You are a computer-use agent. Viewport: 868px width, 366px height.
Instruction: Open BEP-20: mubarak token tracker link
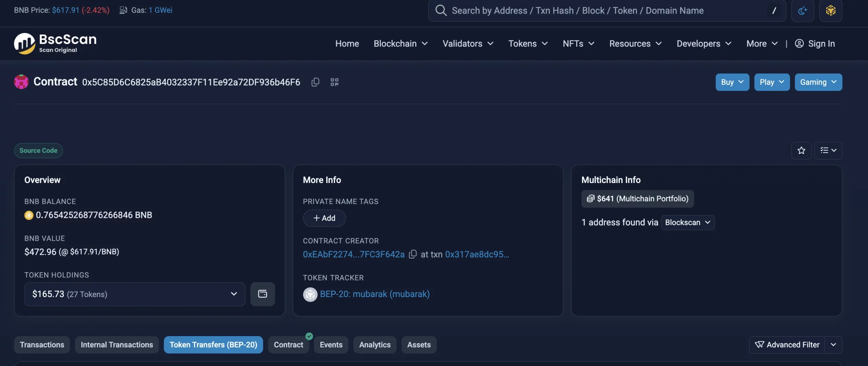pyautogui.click(x=375, y=294)
